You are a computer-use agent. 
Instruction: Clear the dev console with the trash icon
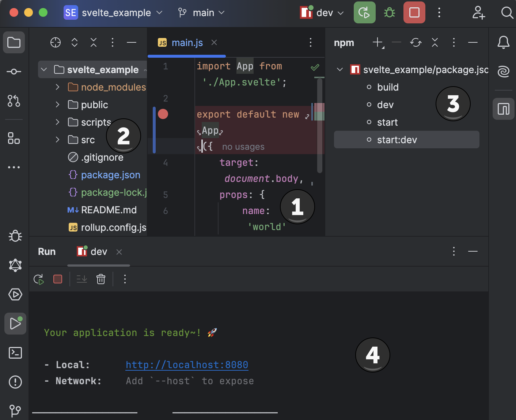tap(101, 279)
